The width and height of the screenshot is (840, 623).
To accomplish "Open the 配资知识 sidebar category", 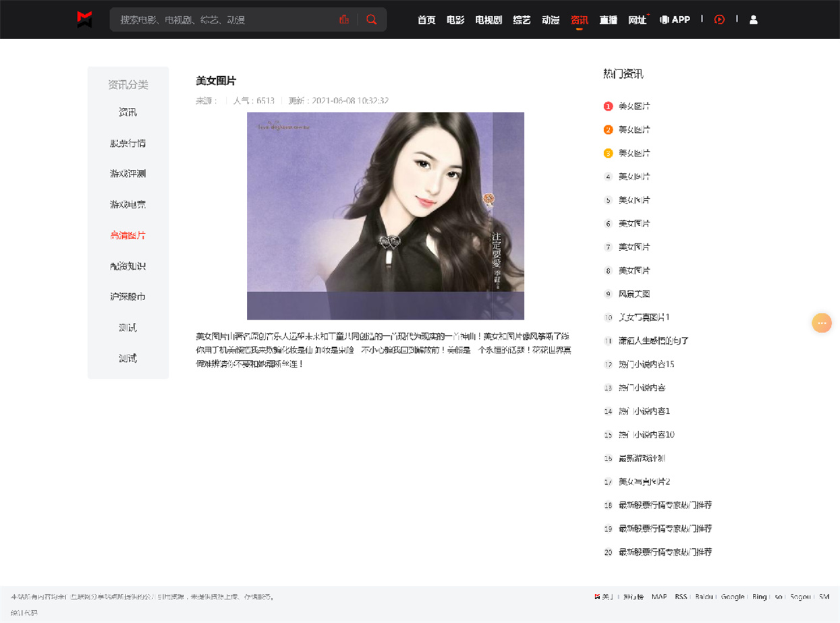I will [128, 266].
